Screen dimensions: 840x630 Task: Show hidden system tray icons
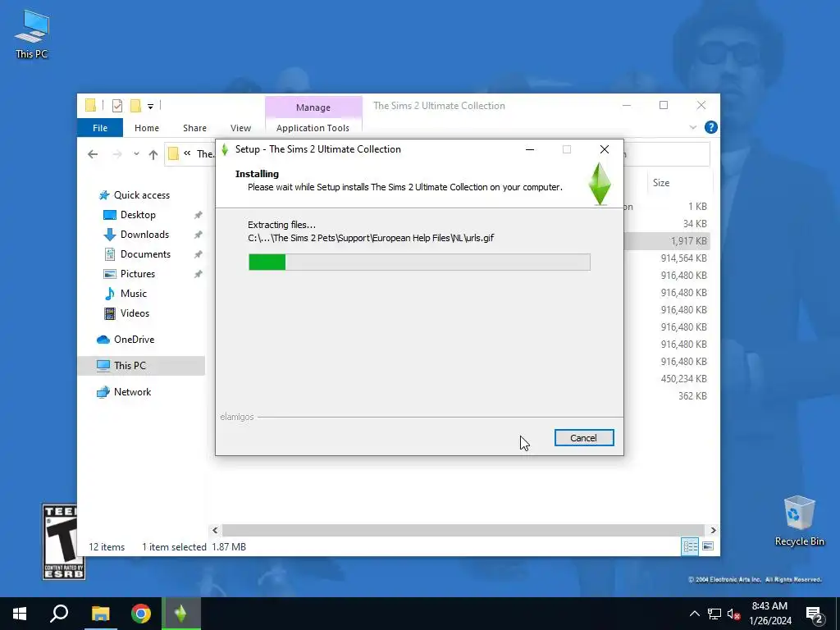coord(694,614)
